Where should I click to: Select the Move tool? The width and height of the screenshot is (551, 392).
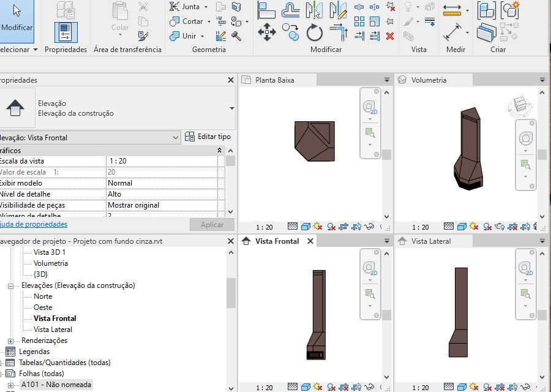pyautogui.click(x=267, y=32)
